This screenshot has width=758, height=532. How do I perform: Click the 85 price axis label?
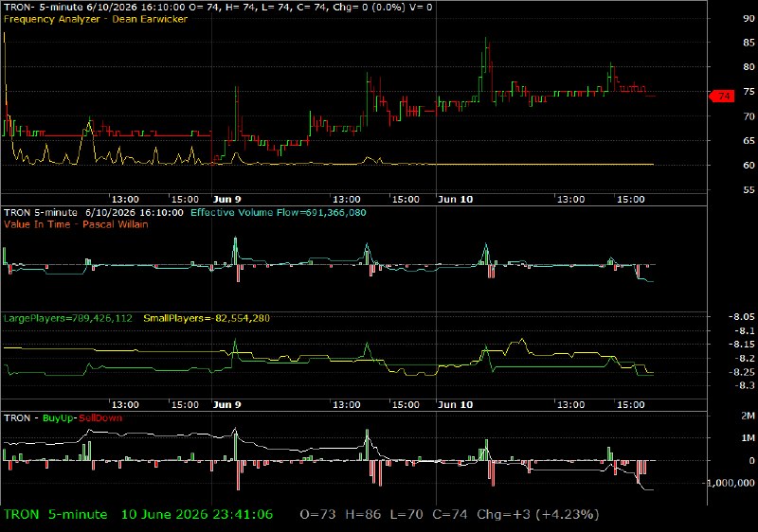[x=749, y=43]
